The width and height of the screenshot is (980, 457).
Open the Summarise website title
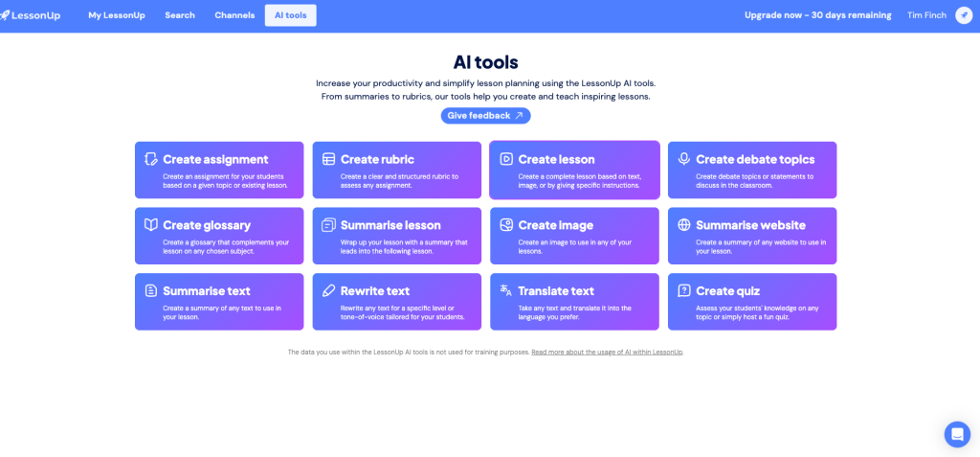(750, 225)
